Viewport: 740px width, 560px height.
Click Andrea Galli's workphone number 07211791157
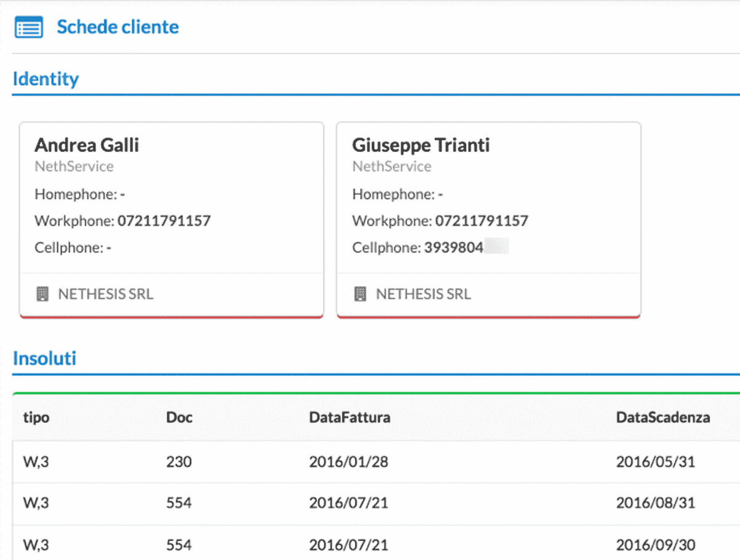[164, 221]
